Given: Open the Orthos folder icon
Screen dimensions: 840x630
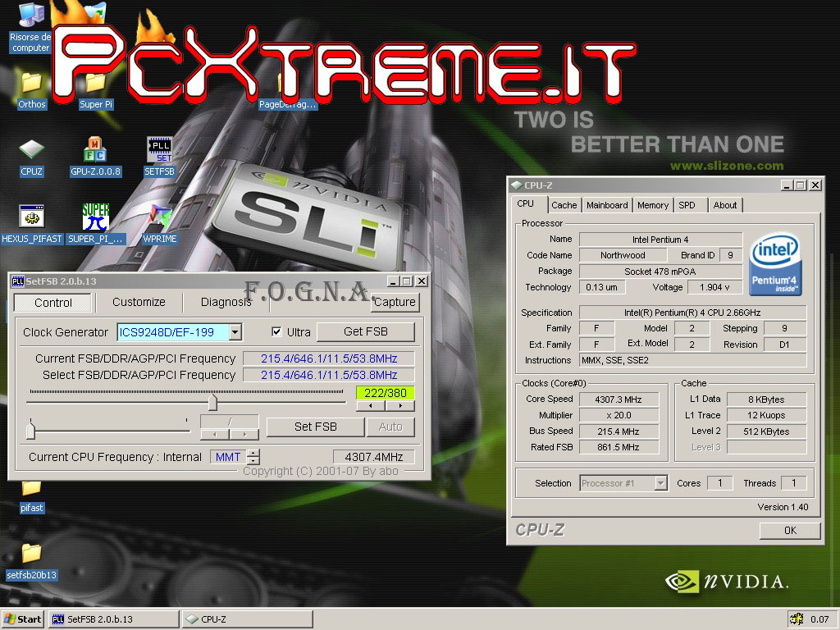Looking at the screenshot, I should point(32,91).
